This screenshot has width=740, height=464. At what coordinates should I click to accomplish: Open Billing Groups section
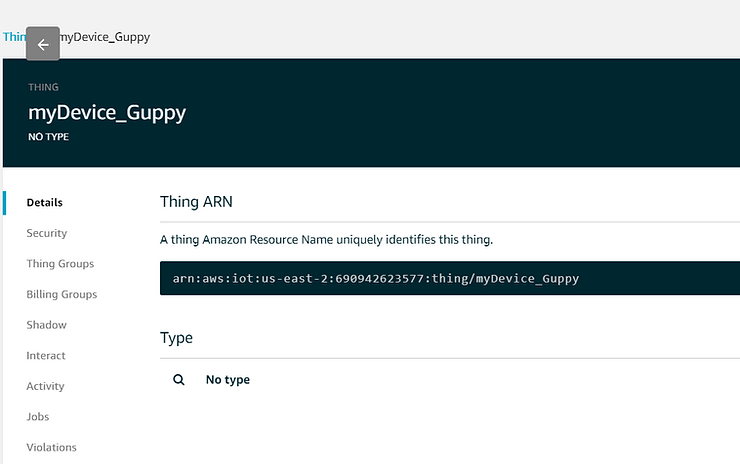(x=61, y=295)
